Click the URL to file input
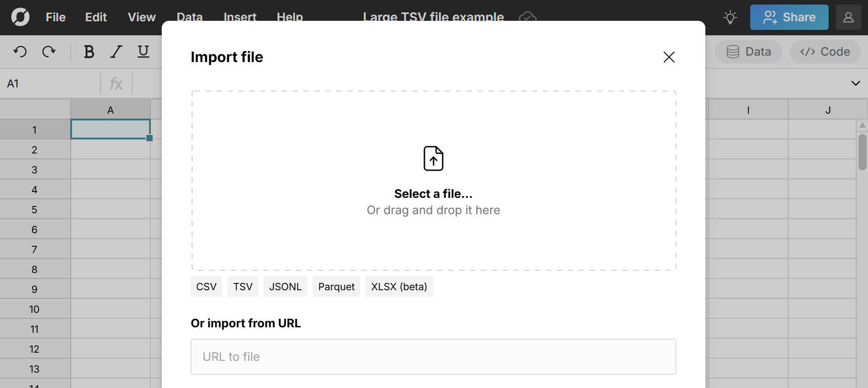This screenshot has width=868, height=388. coord(434,357)
